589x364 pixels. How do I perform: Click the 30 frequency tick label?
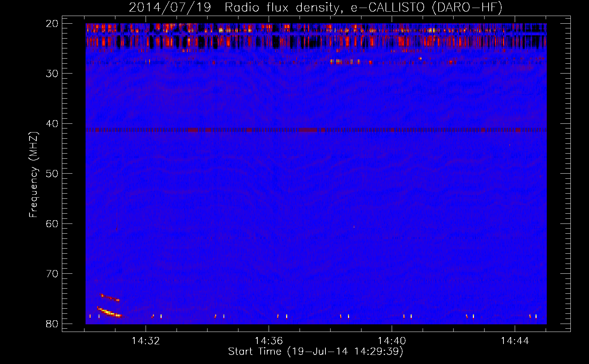click(x=52, y=74)
